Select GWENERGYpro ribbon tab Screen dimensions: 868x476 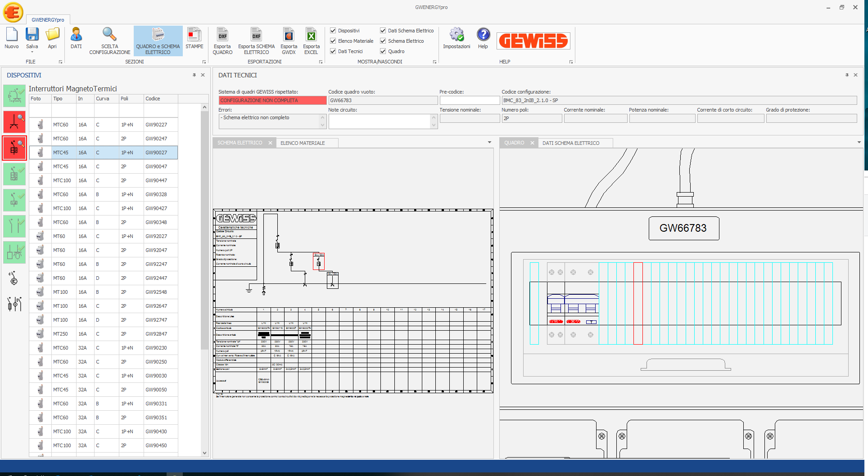(48, 20)
